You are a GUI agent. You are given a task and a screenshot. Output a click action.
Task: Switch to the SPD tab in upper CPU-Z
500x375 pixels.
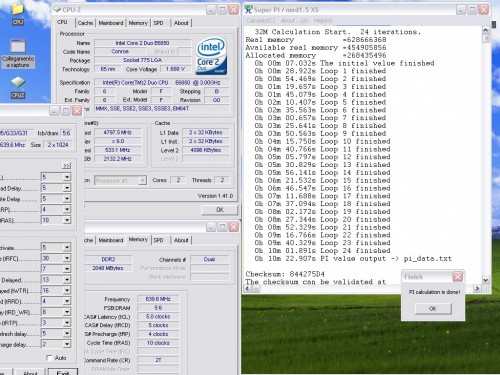[158, 23]
